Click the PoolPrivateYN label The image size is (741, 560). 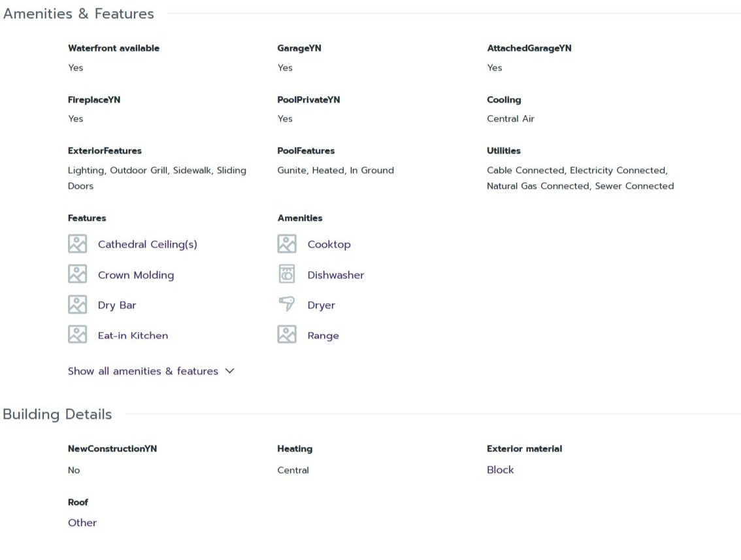tap(308, 100)
